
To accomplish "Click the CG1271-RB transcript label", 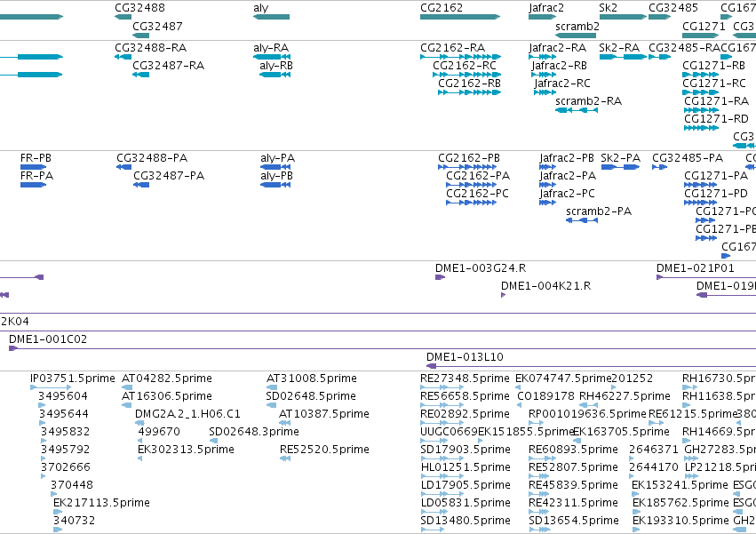I will click(x=714, y=65).
